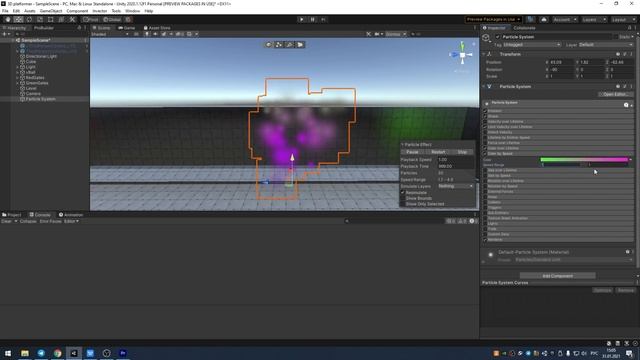This screenshot has height=360, width=640.
Task: Click the Open Editor button
Action: coord(616,94)
